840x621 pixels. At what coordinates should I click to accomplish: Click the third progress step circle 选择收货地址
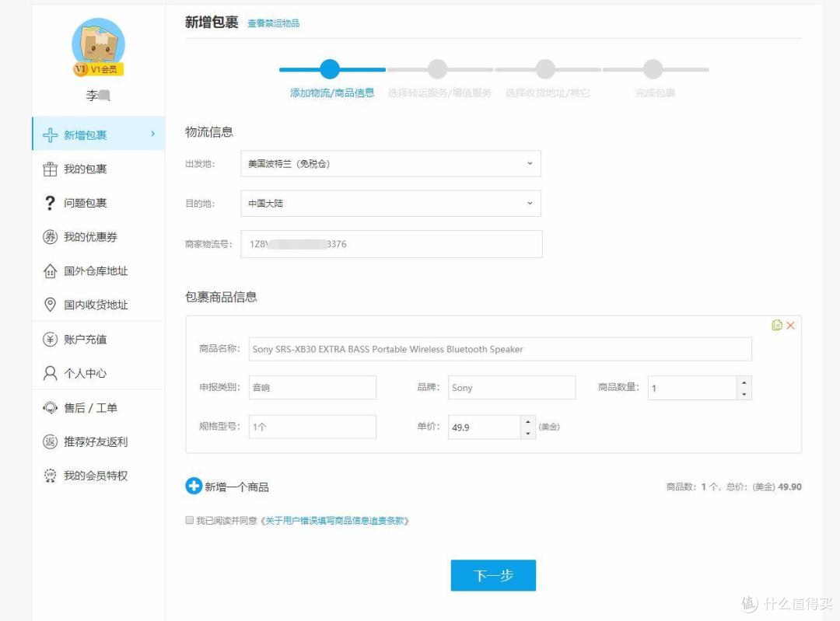click(x=545, y=69)
